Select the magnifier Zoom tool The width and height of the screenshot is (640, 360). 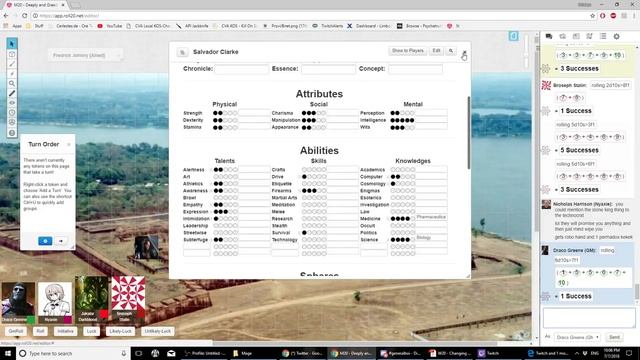pyautogui.click(x=12, y=83)
